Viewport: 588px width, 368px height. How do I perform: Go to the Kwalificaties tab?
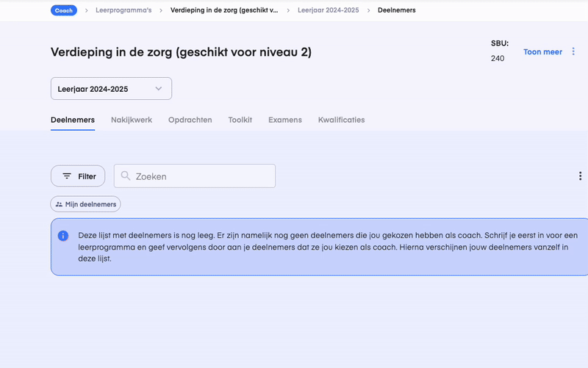(x=341, y=120)
